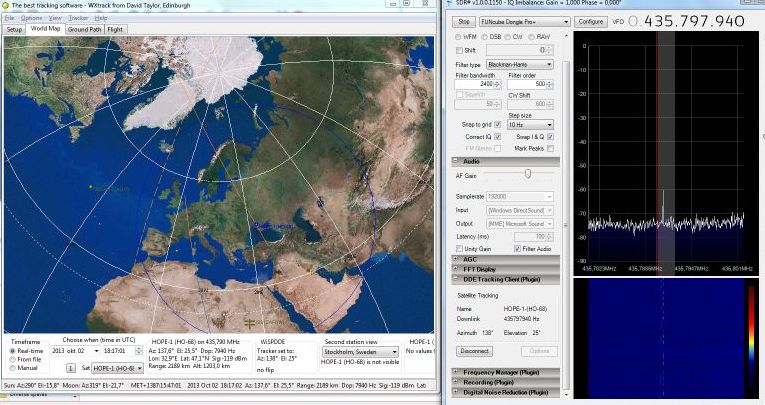The width and height of the screenshot is (765, 405).
Task: Click the time spinner next to 18:17:01
Action: tap(139, 351)
